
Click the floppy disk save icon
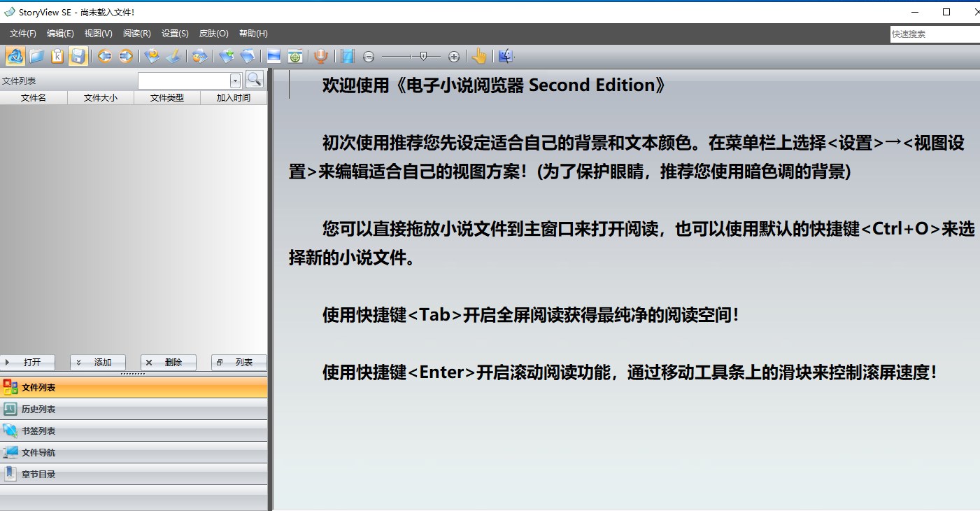tap(78, 56)
